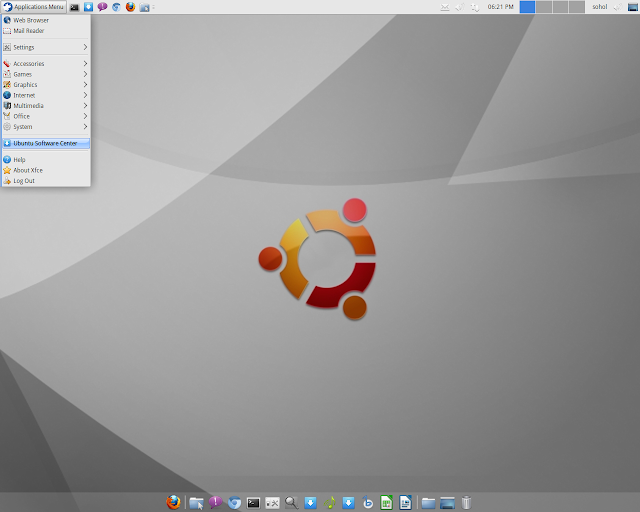The image size is (640, 512).
Task: Open the green music note player
Action: pyautogui.click(x=329, y=503)
